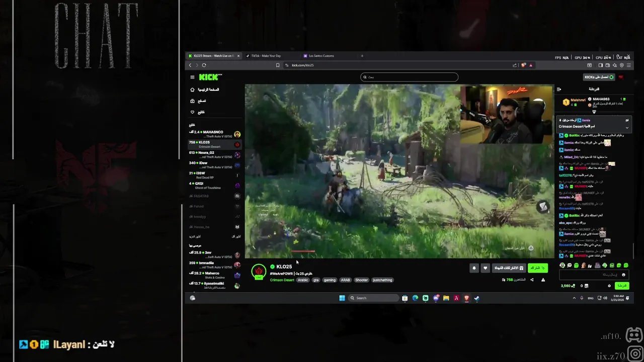Image resolution: width=644 pixels, height=362 pixels.
Task: Follow channel with heart button
Action: pos(486,268)
